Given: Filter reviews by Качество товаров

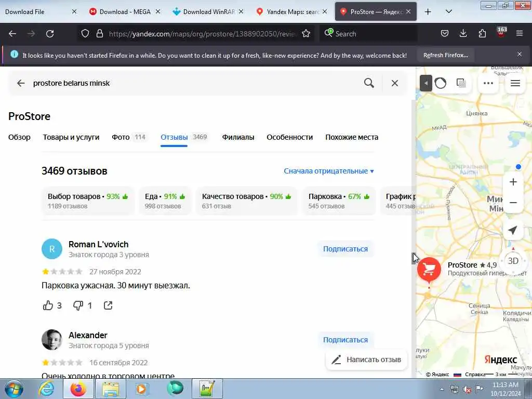Looking at the screenshot, I should coord(246,201).
